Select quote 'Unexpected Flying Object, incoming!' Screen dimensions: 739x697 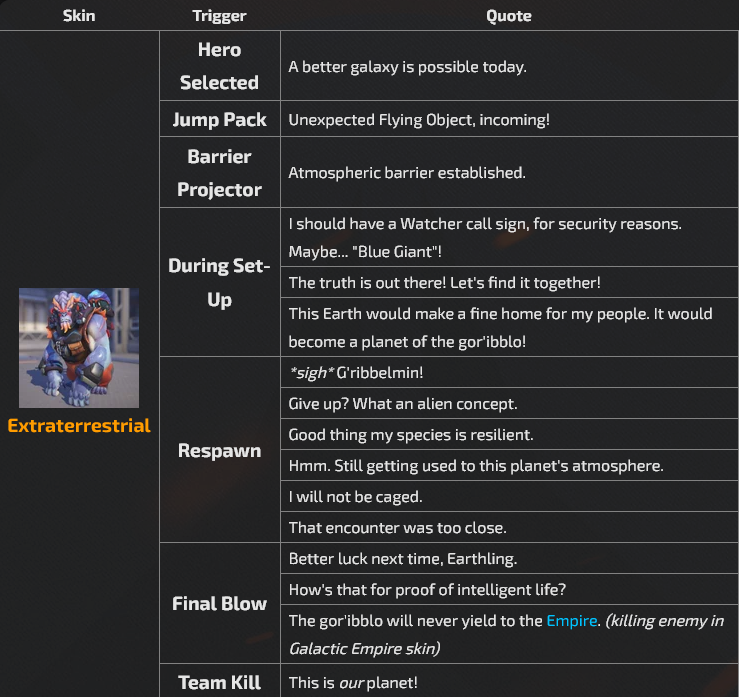419,120
